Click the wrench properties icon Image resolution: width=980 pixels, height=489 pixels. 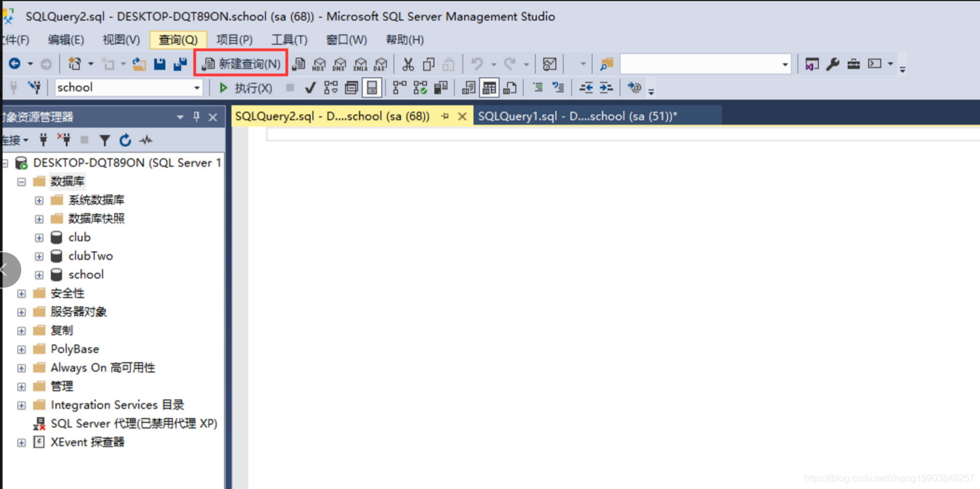click(832, 64)
